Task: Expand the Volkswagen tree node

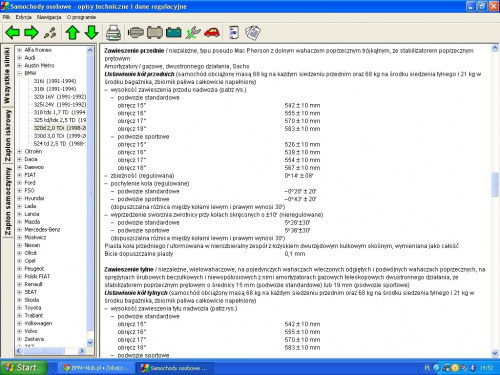Action: tap(20, 323)
